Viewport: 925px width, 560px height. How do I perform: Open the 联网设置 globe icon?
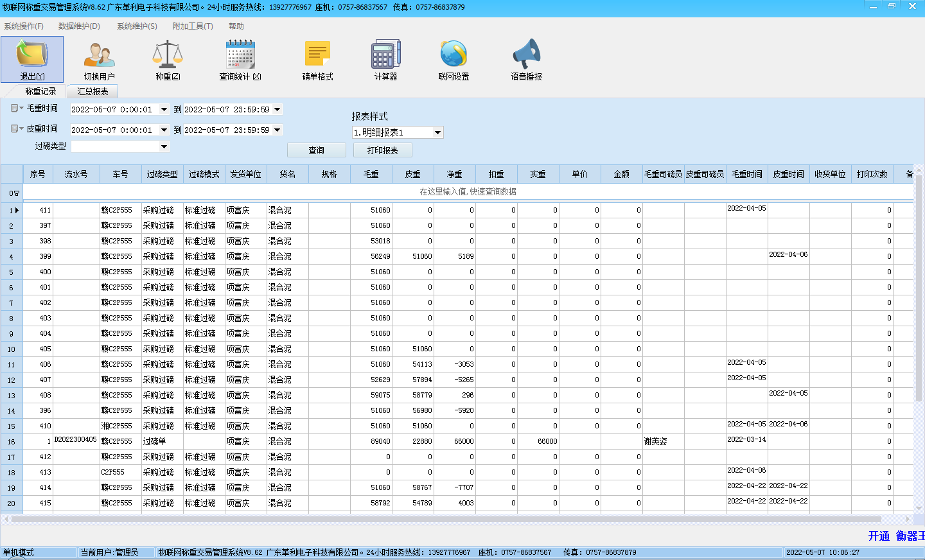tap(454, 55)
